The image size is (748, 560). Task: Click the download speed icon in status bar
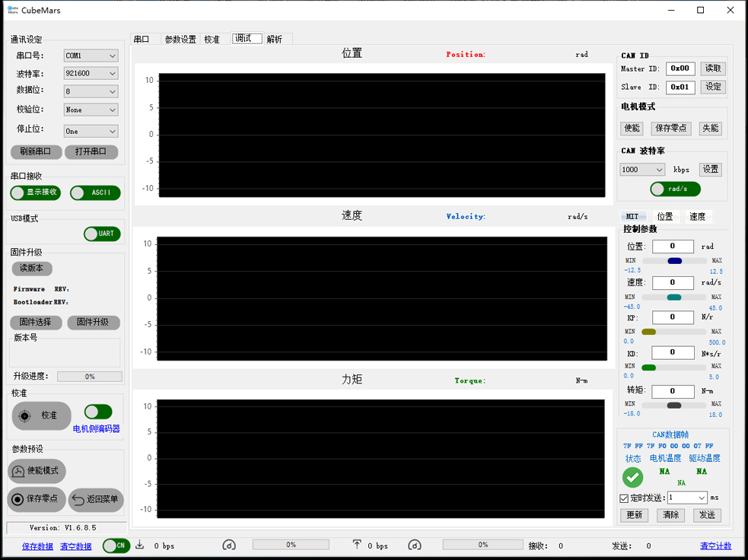[140, 545]
